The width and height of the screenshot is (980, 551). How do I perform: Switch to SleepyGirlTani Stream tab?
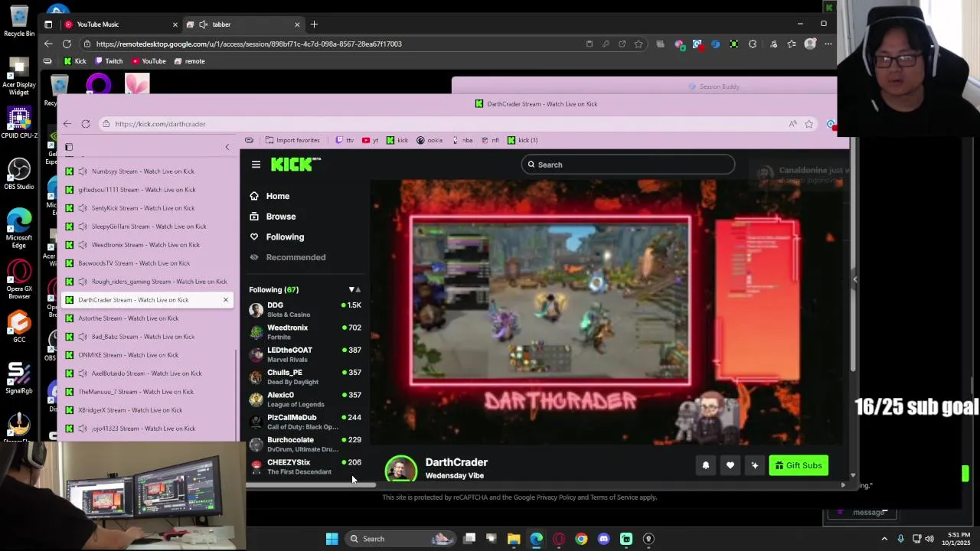145,227
